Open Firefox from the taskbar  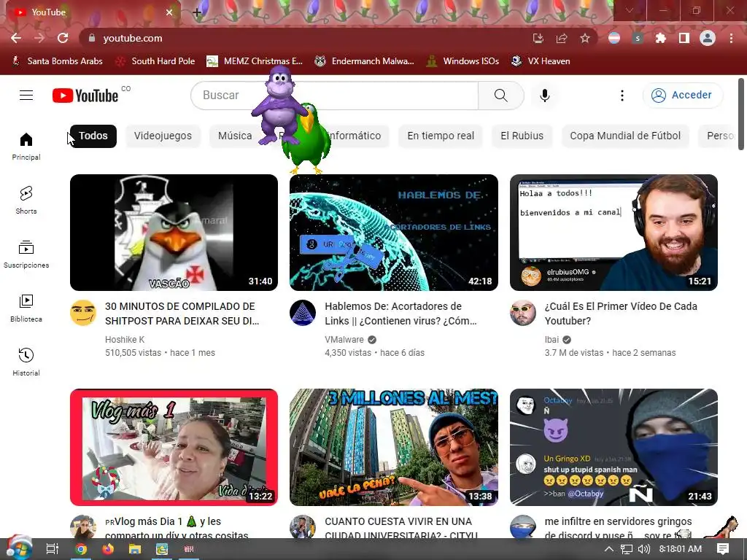point(108,549)
